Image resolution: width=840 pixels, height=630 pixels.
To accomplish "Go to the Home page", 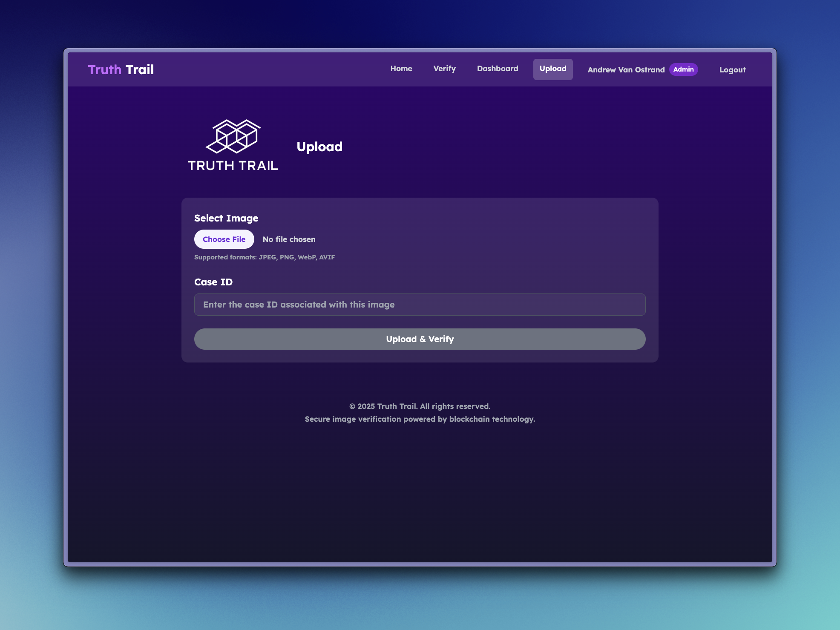I will 401,69.
